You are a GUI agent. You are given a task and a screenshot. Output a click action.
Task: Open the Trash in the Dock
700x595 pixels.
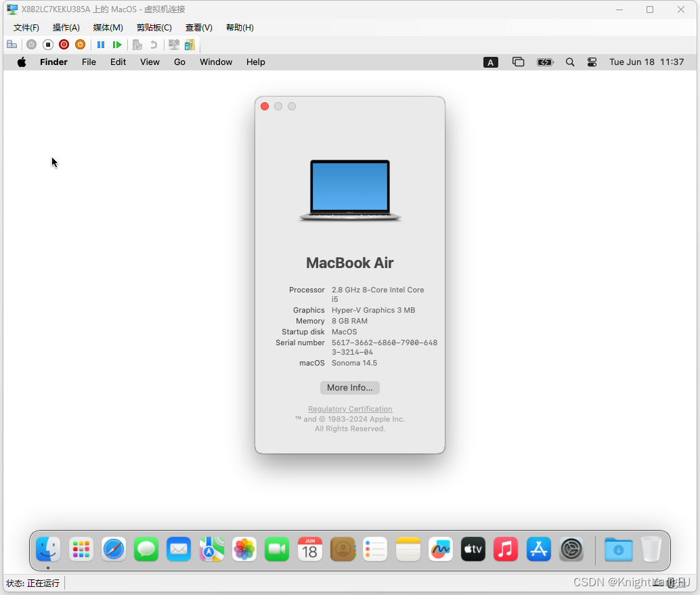pos(651,550)
